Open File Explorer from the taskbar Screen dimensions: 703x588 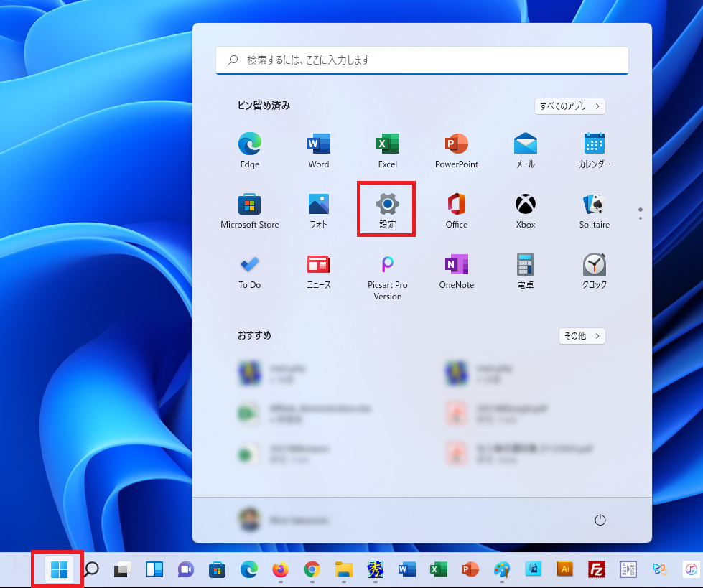tap(344, 569)
